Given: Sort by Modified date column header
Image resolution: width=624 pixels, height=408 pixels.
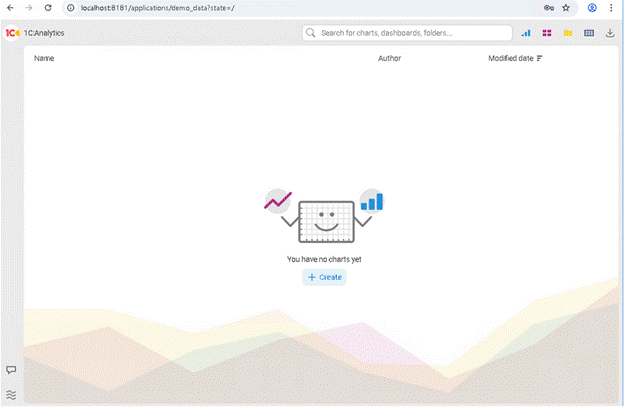Looking at the screenshot, I should pyautogui.click(x=511, y=59).
